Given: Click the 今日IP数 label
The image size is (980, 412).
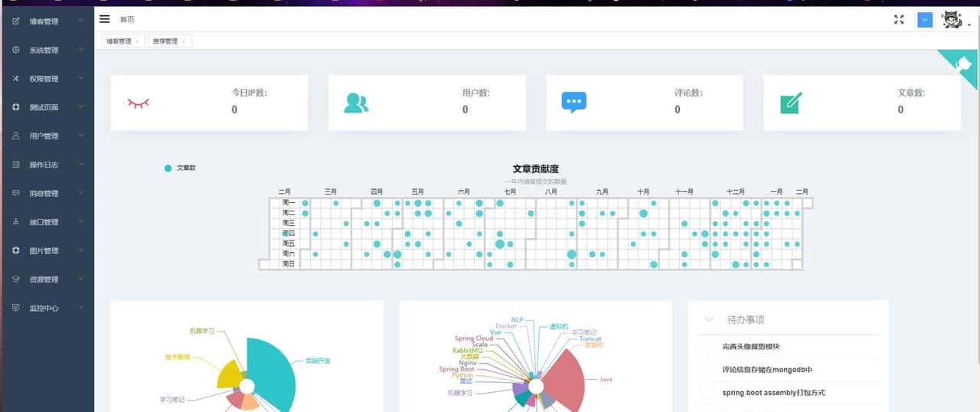Looking at the screenshot, I should pyautogui.click(x=249, y=93).
